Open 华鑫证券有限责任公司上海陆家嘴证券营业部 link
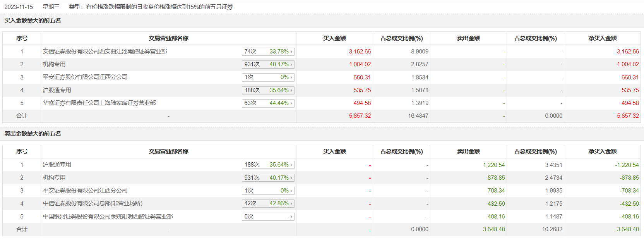The height and width of the screenshot is (239, 644). click(99, 103)
